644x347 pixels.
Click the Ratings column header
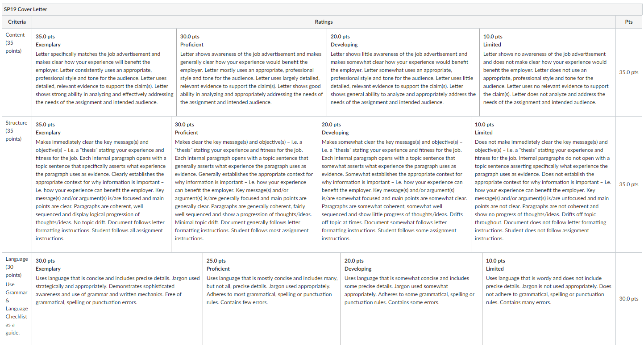pos(324,21)
